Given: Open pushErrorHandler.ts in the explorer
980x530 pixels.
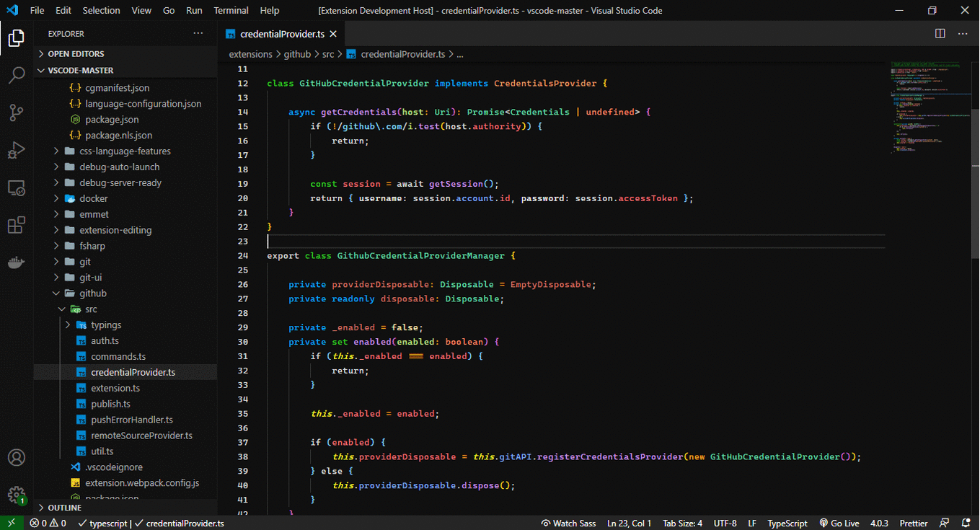Looking at the screenshot, I should [x=125, y=420].
